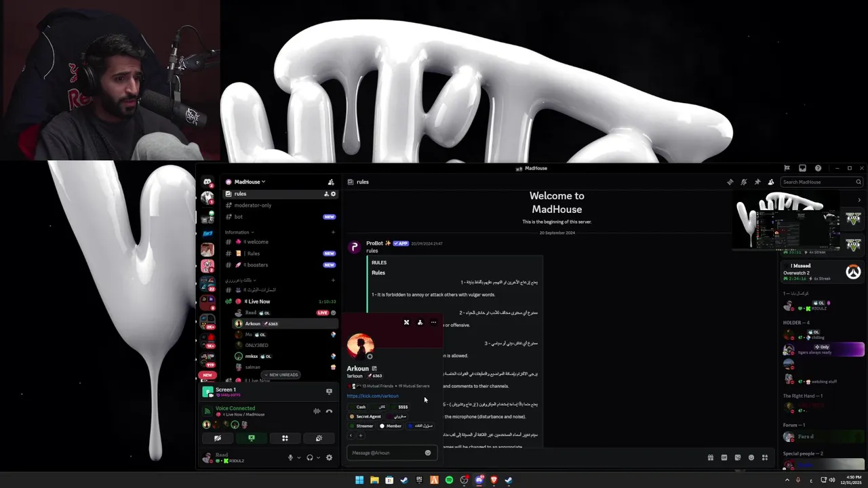
Task: Open emoji picker in Arkoun message box
Action: tap(428, 453)
